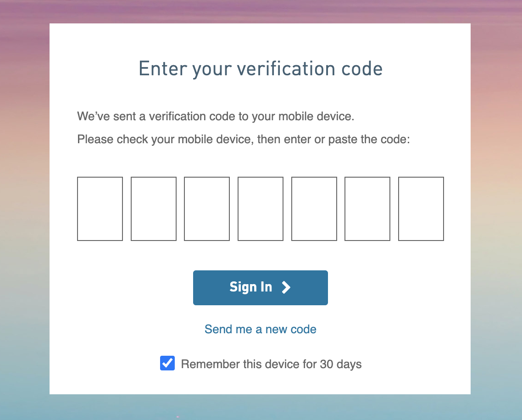This screenshot has height=420, width=522.
Task: Click empty white space left of Sign In
Action: point(122,288)
